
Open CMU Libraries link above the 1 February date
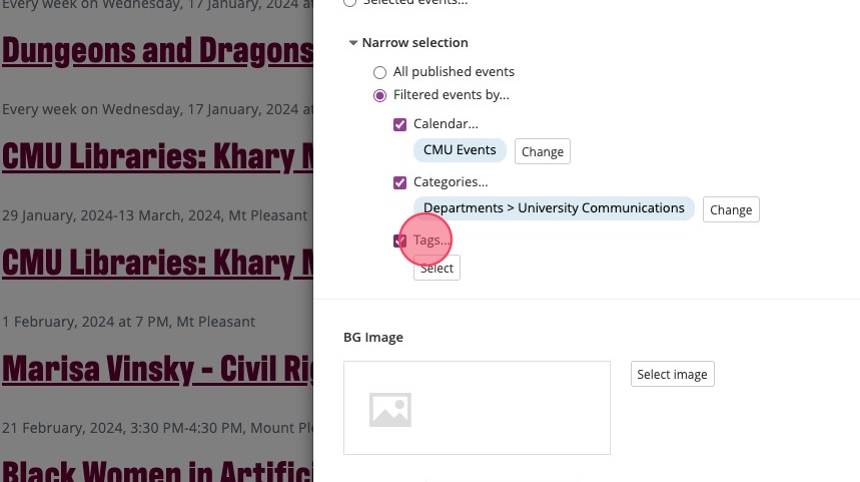pyautogui.click(x=157, y=263)
